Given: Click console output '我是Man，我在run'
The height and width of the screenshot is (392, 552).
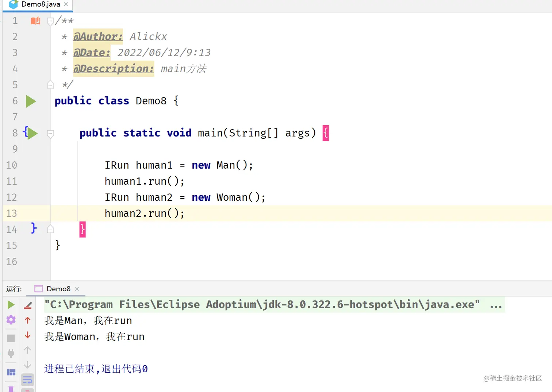Looking at the screenshot, I should (88, 321).
